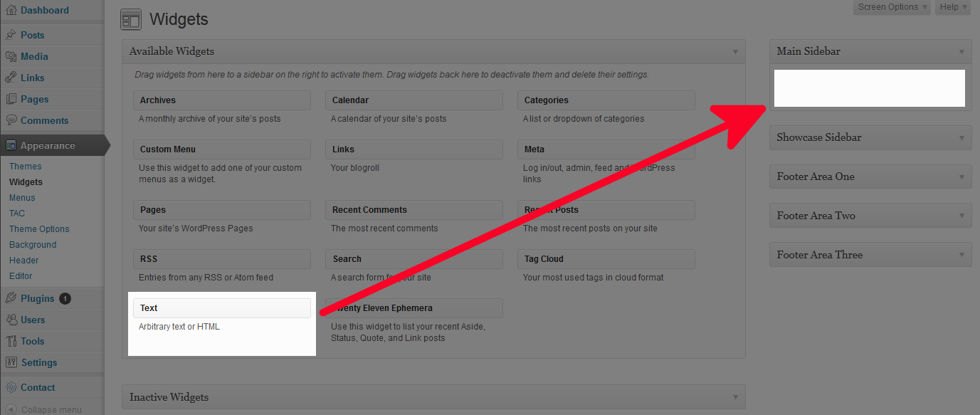Image resolution: width=980 pixels, height=415 pixels.
Task: Open the Settings menu
Action: (x=38, y=362)
